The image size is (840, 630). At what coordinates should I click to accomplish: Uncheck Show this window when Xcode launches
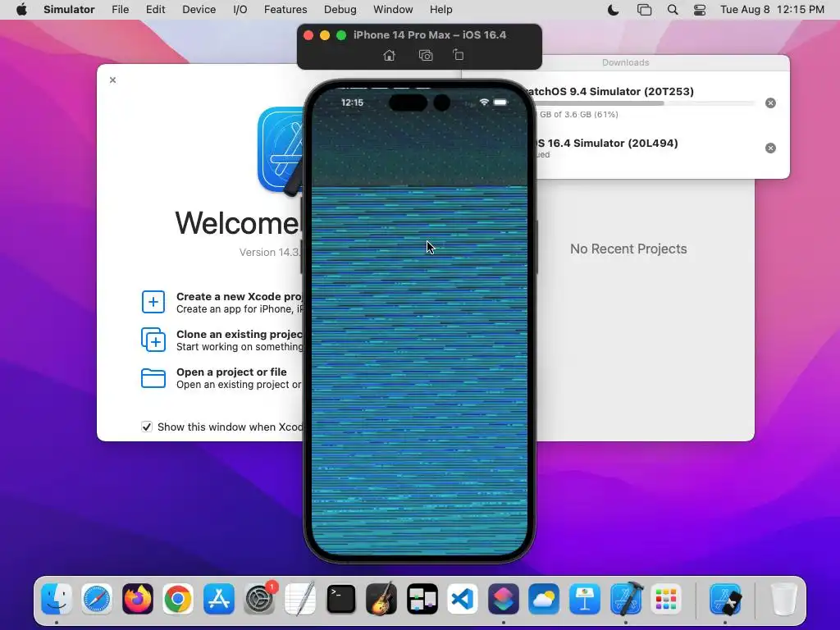pyautogui.click(x=146, y=427)
